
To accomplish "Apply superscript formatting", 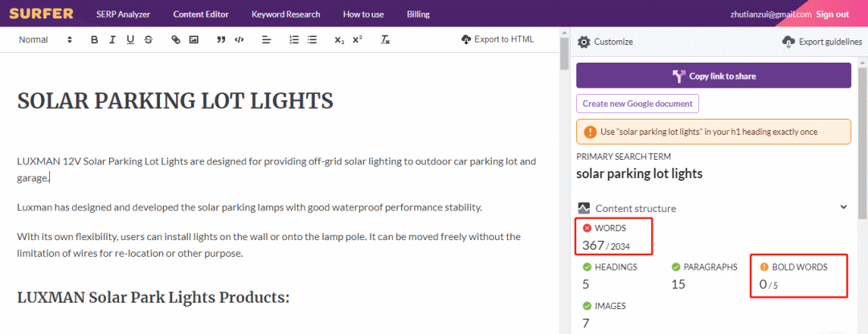I will point(357,40).
